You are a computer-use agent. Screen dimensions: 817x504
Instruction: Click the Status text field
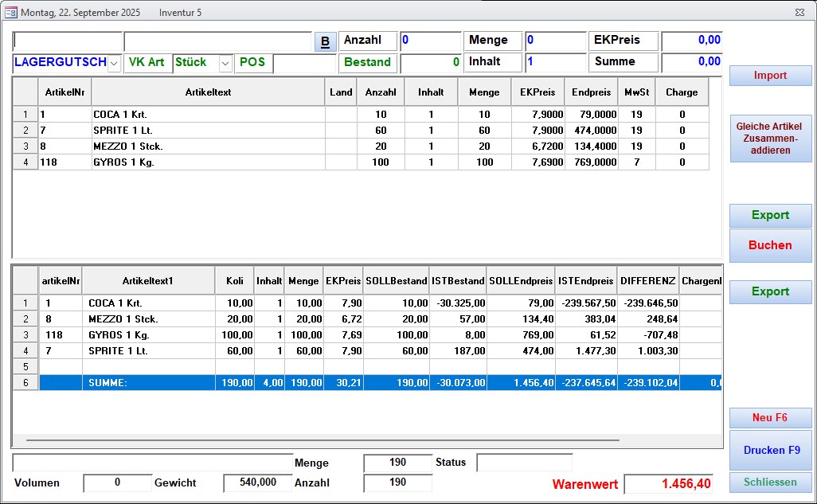pyautogui.click(x=524, y=463)
